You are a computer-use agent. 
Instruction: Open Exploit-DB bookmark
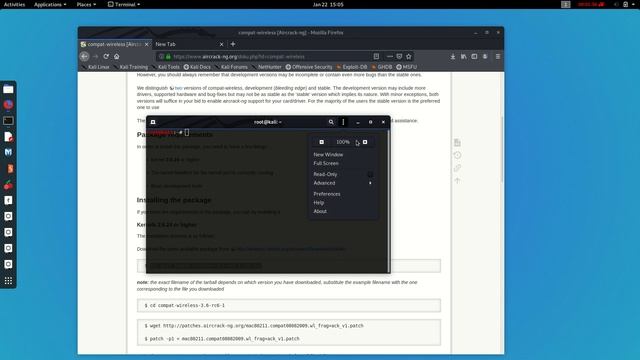(x=352, y=67)
